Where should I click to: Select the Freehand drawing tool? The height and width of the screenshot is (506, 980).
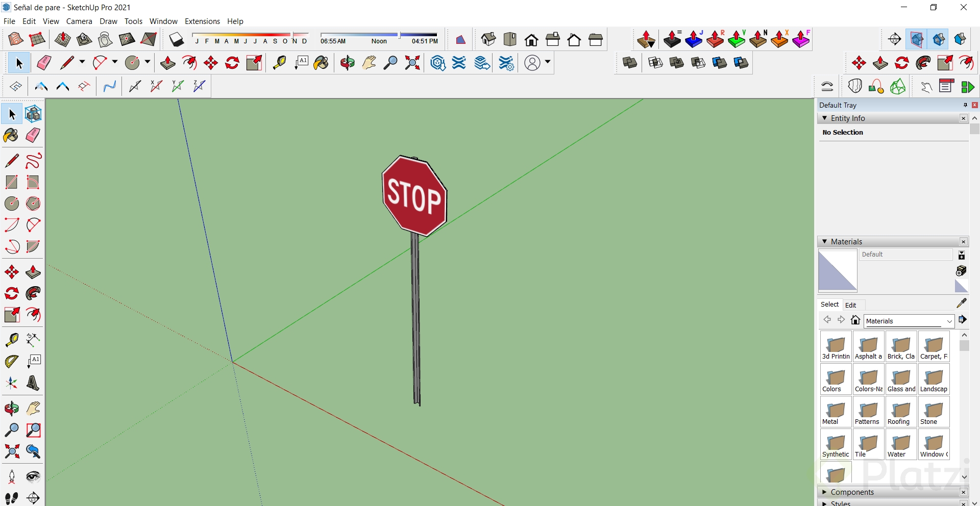33,161
